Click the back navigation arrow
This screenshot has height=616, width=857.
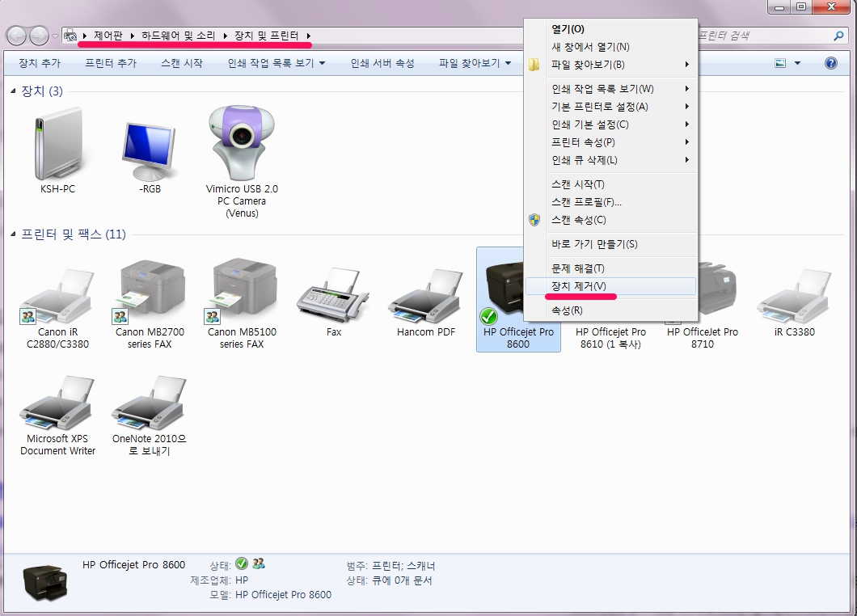pyautogui.click(x=17, y=36)
